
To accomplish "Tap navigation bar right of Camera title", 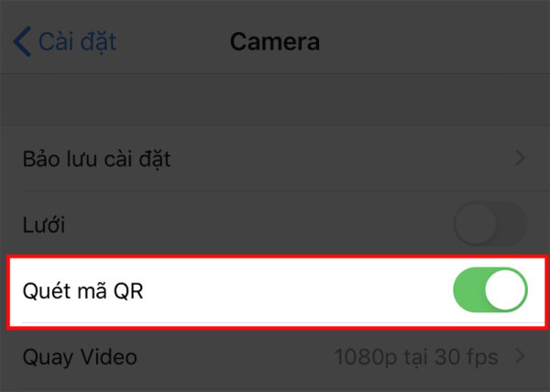I will point(431,41).
